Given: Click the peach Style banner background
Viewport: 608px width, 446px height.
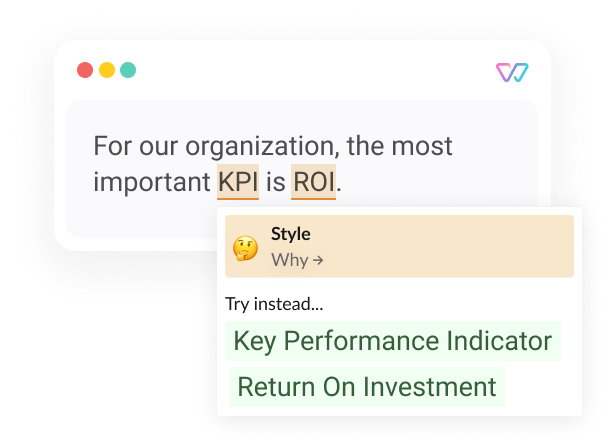Looking at the screenshot, I should (399, 246).
